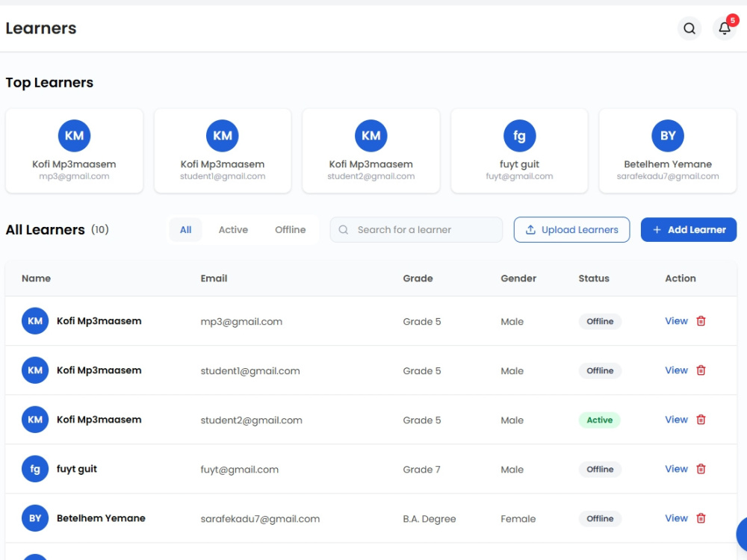Click the Action column header
Image resolution: width=747 pixels, height=560 pixels.
coord(681,278)
